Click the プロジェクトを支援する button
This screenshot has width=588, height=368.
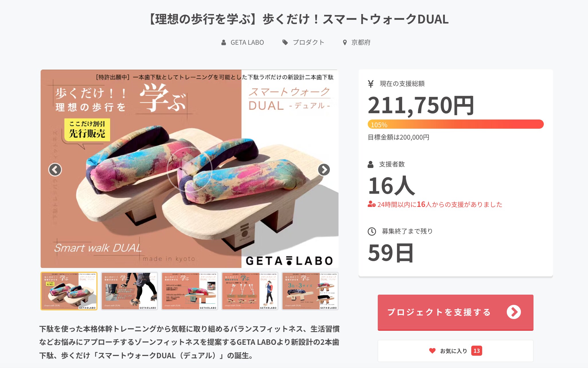455,312
